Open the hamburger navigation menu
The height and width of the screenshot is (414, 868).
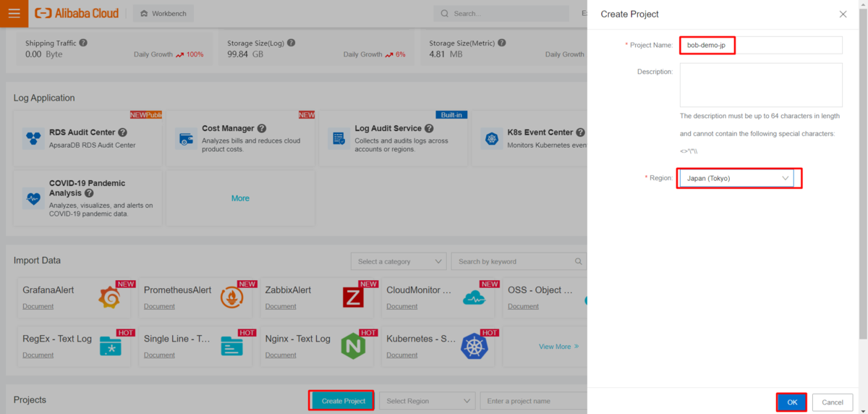pyautogui.click(x=14, y=13)
